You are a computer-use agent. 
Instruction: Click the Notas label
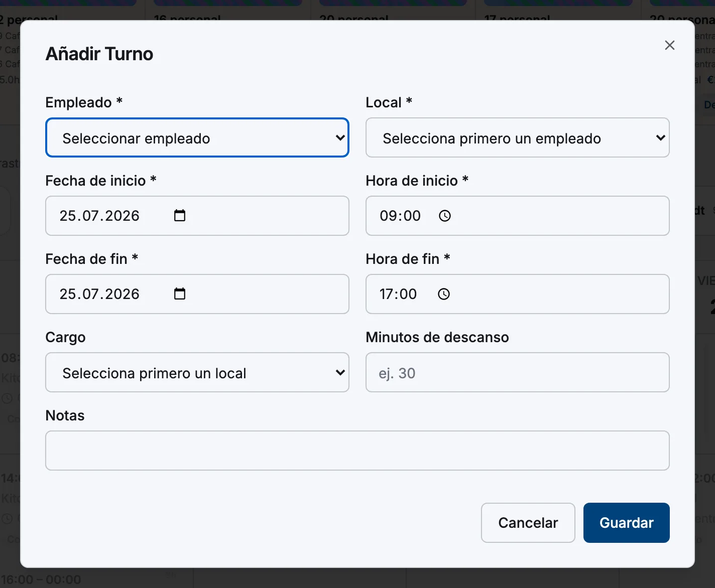click(65, 415)
